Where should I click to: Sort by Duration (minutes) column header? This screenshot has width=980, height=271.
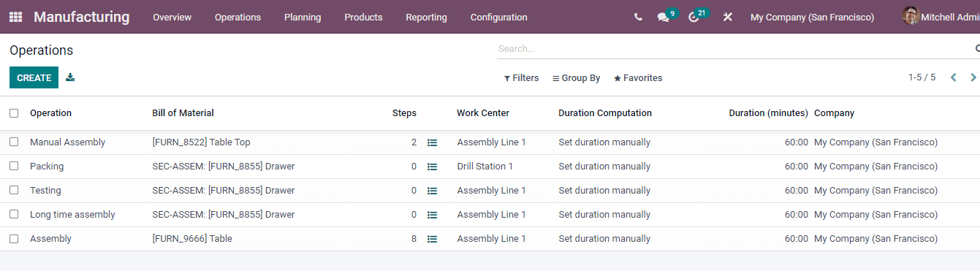pos(768,113)
